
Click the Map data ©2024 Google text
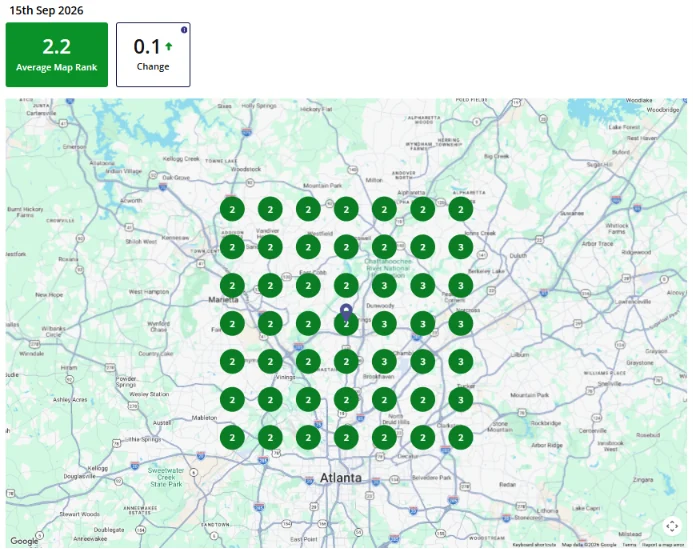(x=589, y=545)
